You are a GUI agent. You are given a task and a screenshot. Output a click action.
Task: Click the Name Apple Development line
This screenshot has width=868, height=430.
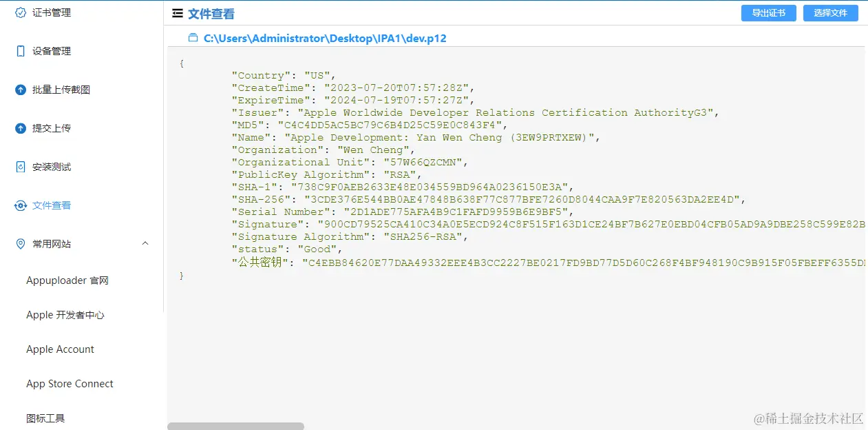tap(416, 138)
